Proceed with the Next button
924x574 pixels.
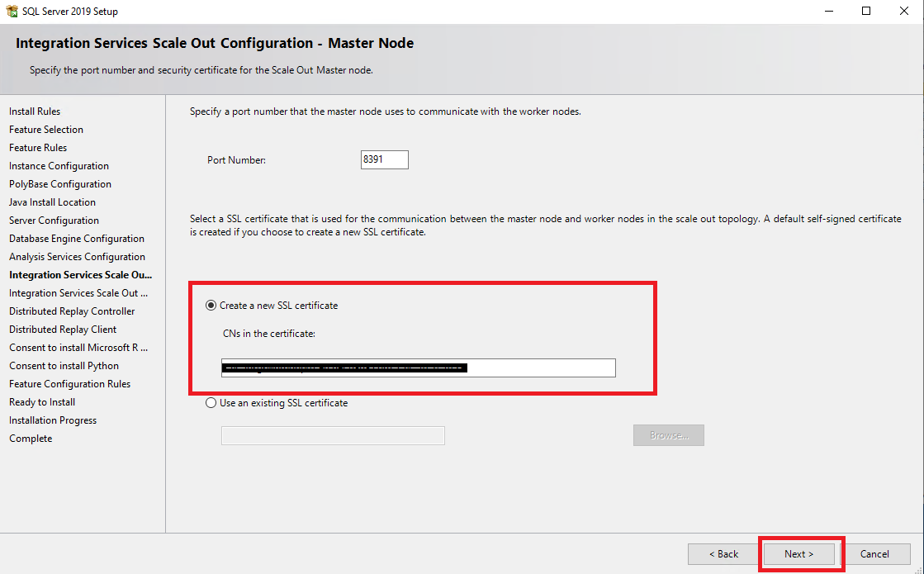click(x=799, y=554)
